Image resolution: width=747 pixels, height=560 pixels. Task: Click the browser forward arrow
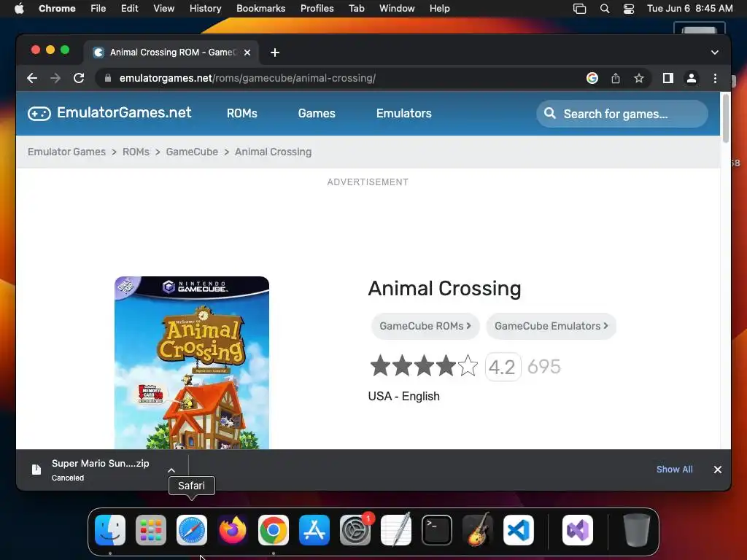pos(55,78)
